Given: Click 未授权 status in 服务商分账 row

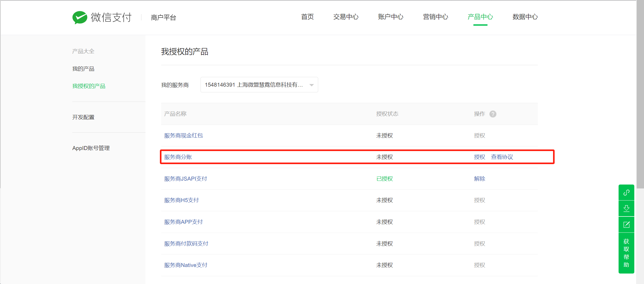Looking at the screenshot, I should pyautogui.click(x=385, y=157).
